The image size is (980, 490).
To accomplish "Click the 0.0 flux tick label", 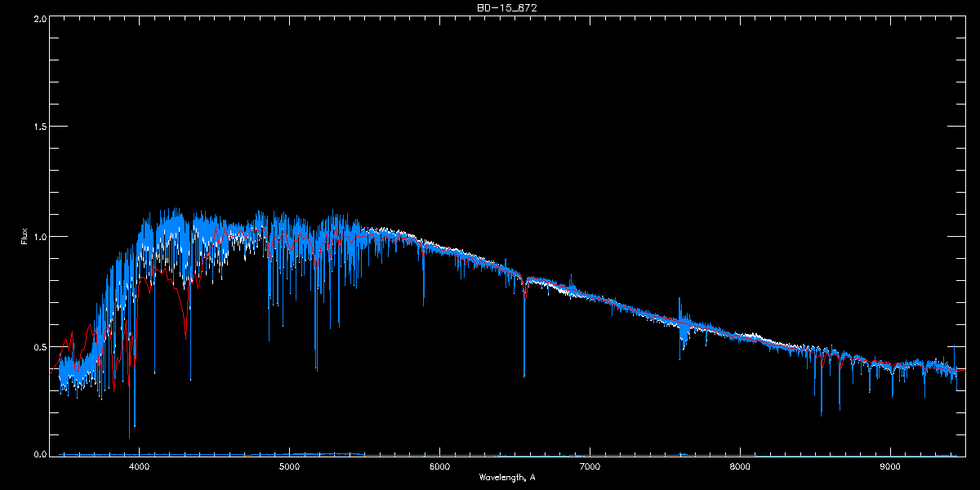I will coord(39,453).
